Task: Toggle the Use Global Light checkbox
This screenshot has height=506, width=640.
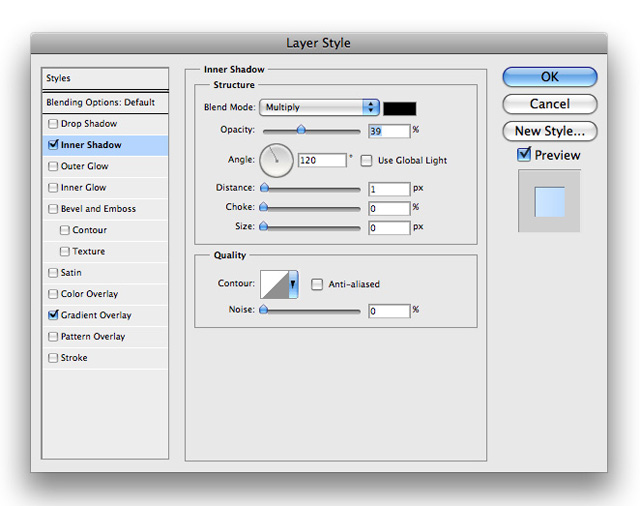Action: pos(367,160)
